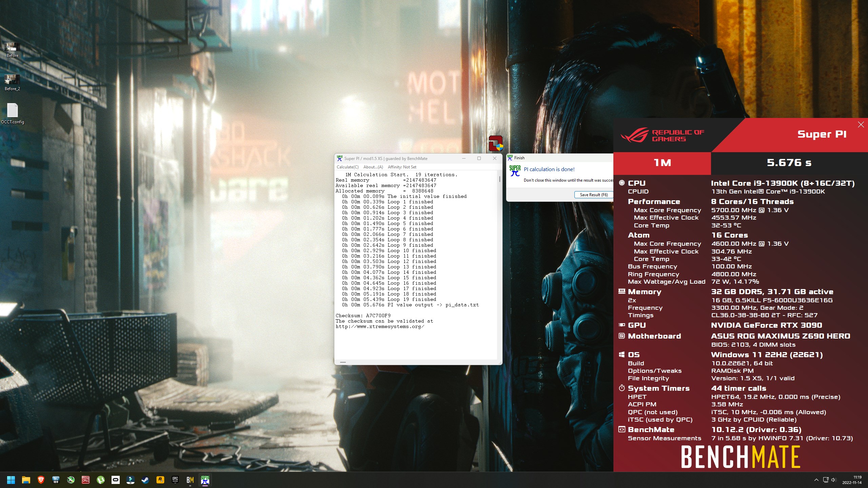Click 'Intel Core i9-13900K (8+16C/32T)' text
Screen dimensions: 868x488
[x=783, y=183]
